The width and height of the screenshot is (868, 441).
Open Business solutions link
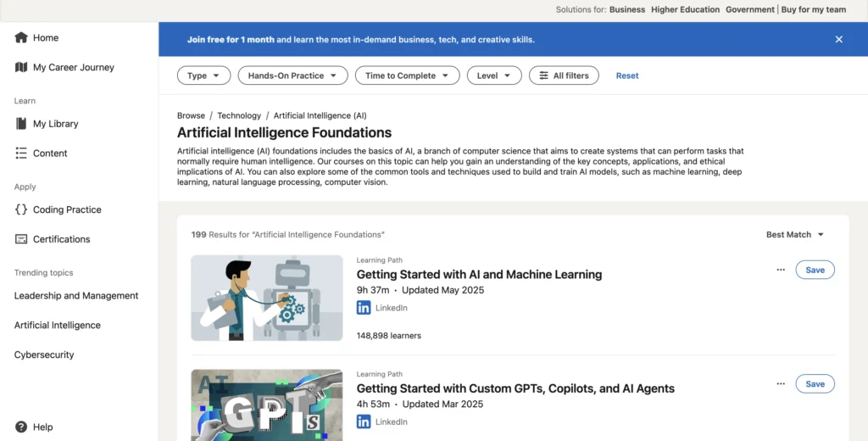(x=627, y=9)
